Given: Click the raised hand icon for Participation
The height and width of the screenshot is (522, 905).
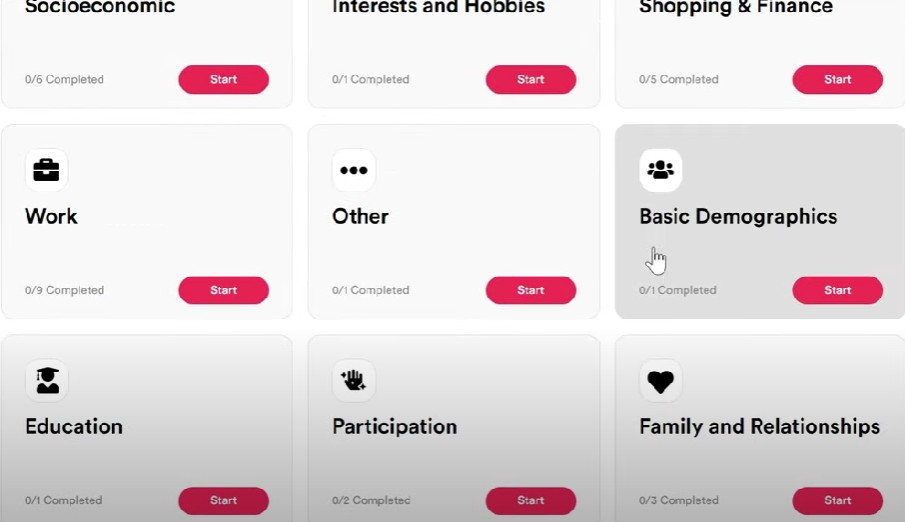Looking at the screenshot, I should [x=354, y=381].
